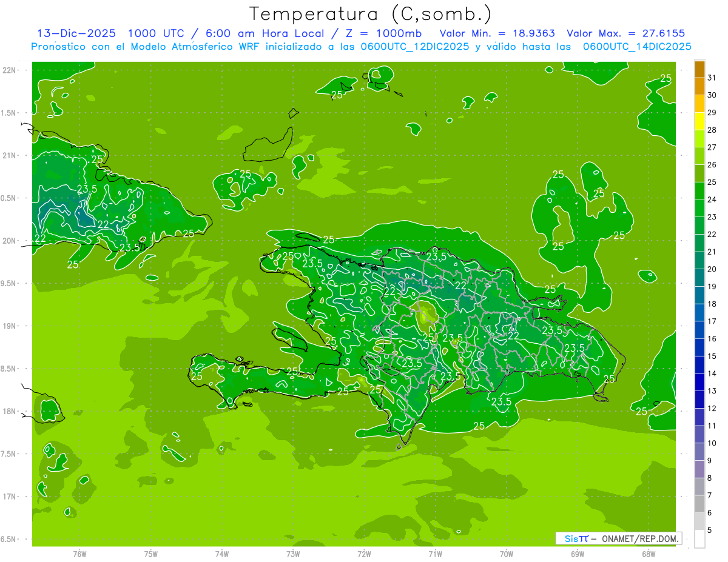Click the "71W" longitude label
The image size is (728, 562).
[435, 554]
